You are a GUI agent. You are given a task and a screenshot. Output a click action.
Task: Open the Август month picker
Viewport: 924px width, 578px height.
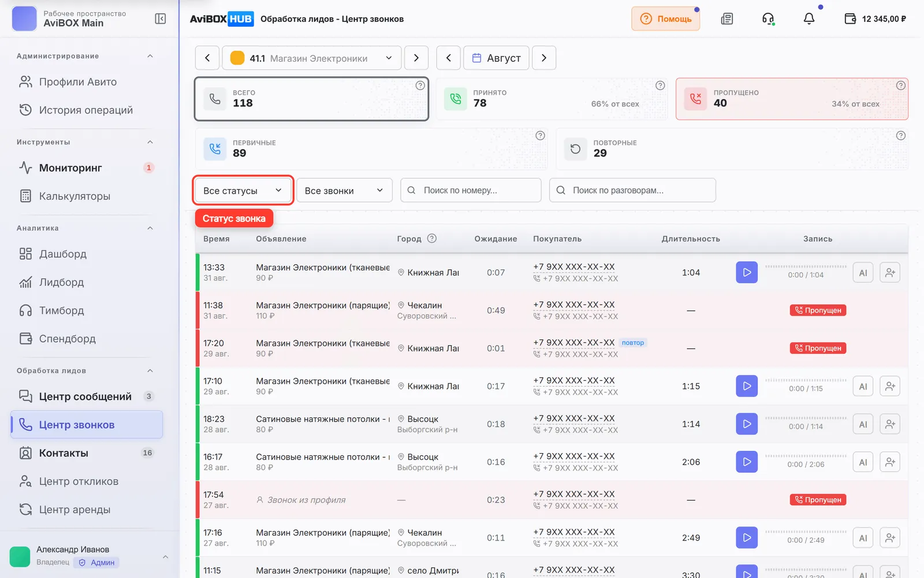point(497,58)
